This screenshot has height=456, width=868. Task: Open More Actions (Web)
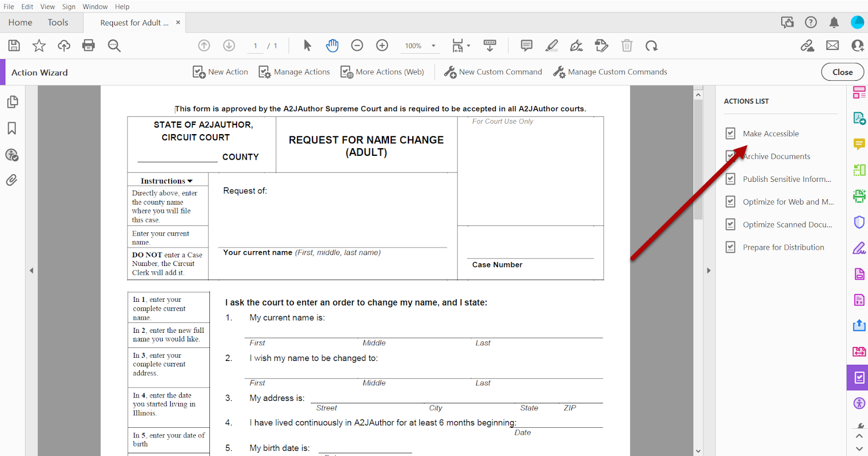(382, 72)
